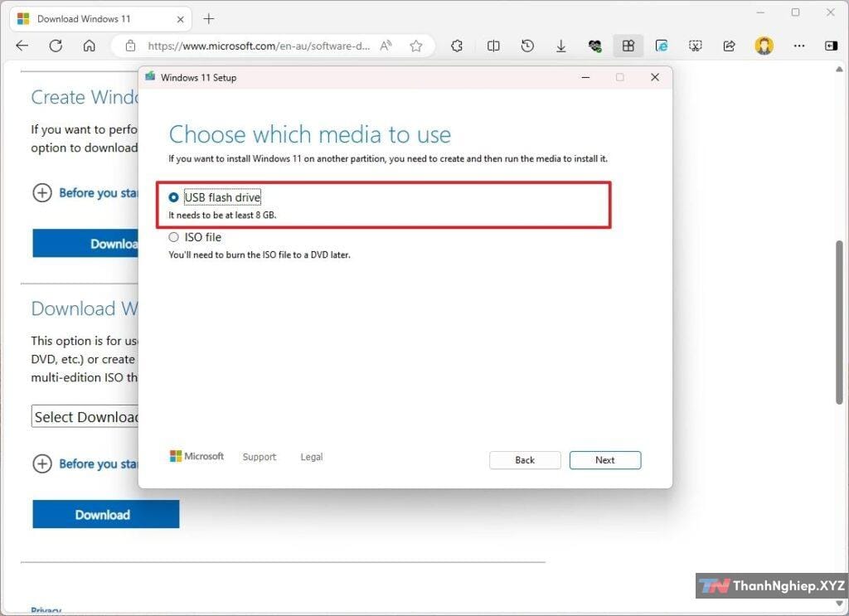Open the Downloads icon in toolbar

tap(561, 46)
